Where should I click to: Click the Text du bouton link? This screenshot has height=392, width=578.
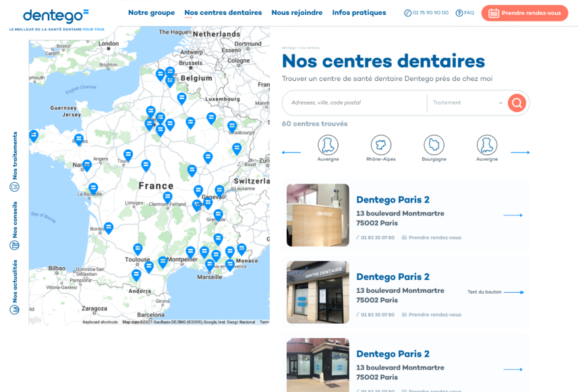click(x=484, y=291)
